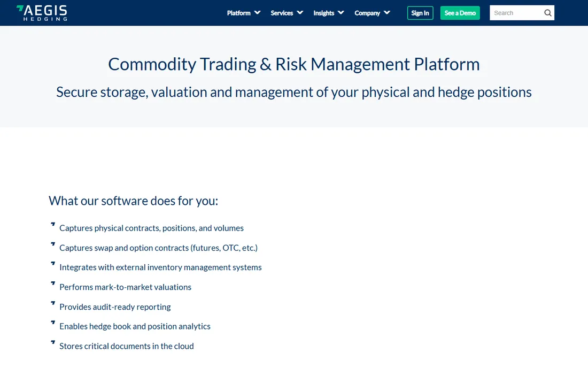Click the search magnifier icon
The width and height of the screenshot is (588, 368).
(x=547, y=13)
